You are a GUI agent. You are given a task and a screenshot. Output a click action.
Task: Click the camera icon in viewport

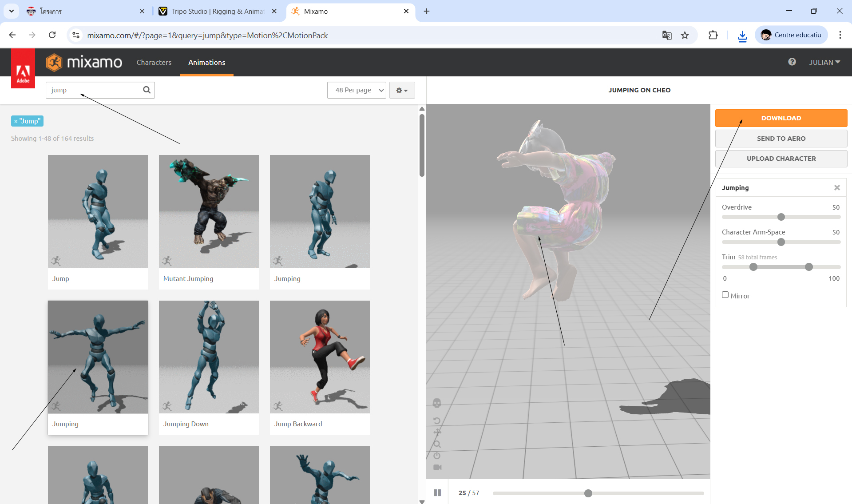point(437,467)
